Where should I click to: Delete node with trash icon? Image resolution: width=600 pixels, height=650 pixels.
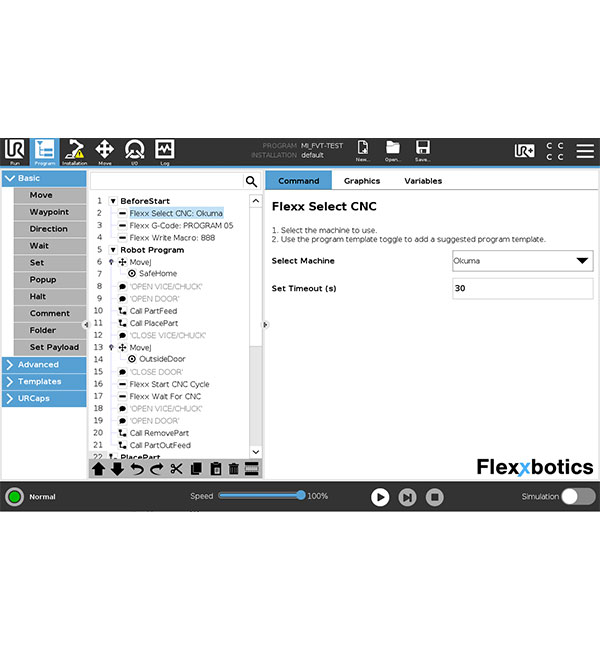(234, 469)
